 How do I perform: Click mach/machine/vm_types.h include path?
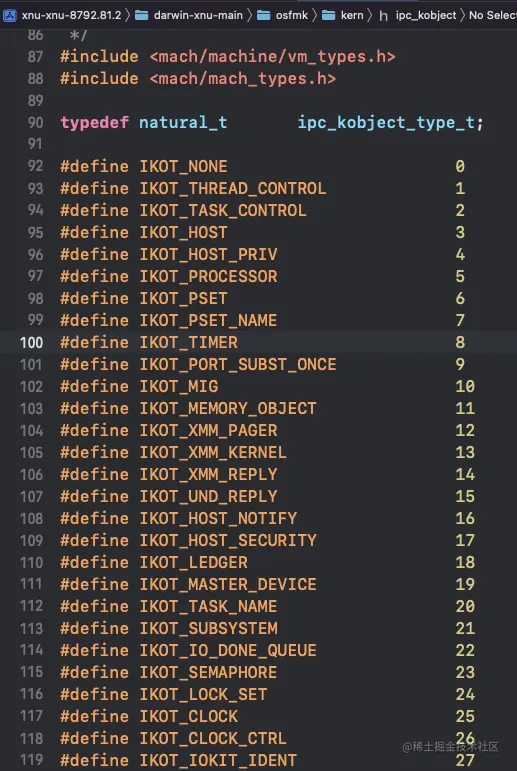click(x=272, y=57)
